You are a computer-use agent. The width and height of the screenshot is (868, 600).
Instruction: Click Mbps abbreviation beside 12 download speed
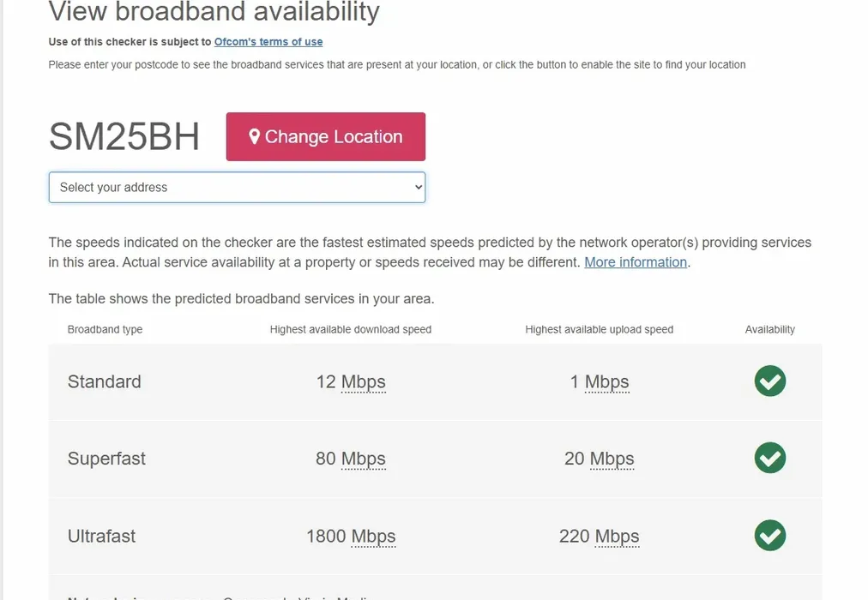tap(364, 382)
